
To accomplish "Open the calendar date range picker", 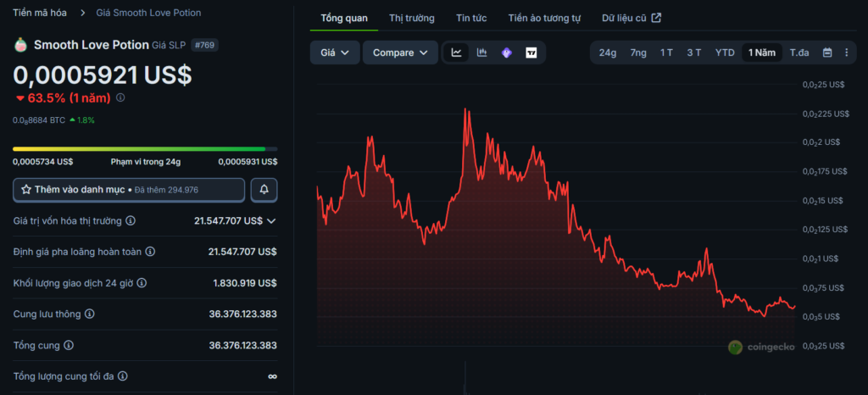I will 827,53.
